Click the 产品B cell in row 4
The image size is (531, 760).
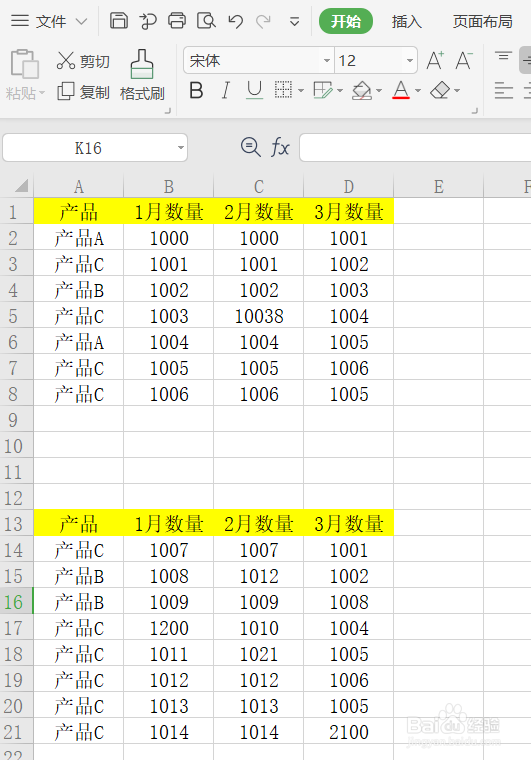[x=78, y=290]
